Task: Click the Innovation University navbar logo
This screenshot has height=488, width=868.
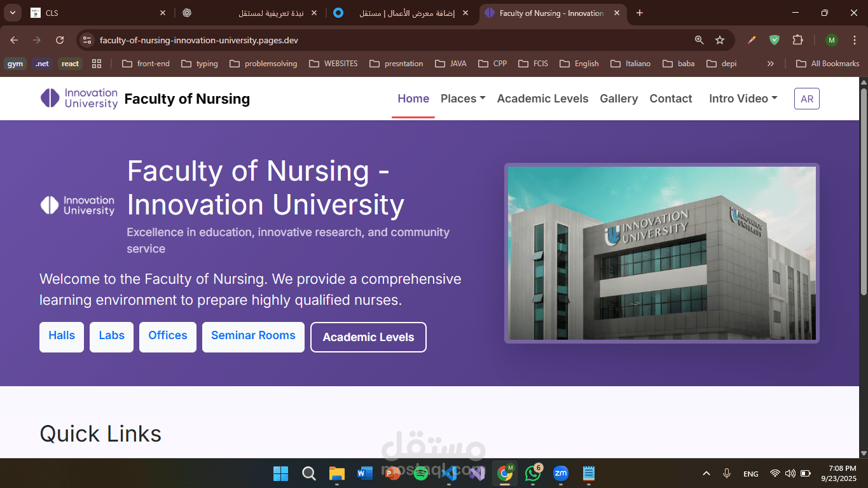Action: (x=79, y=99)
